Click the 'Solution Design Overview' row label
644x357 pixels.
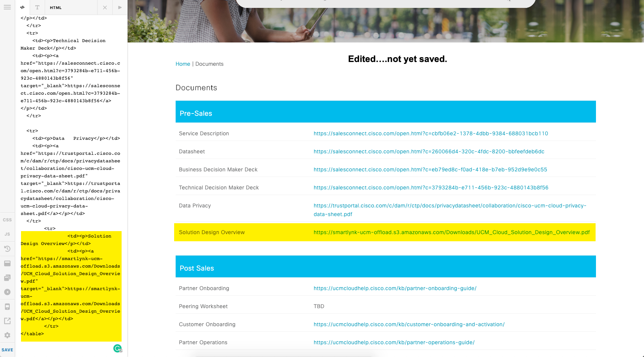[x=212, y=232]
